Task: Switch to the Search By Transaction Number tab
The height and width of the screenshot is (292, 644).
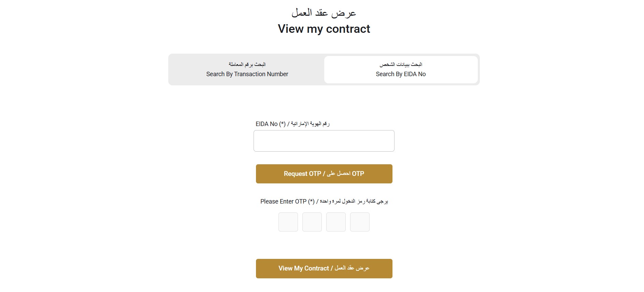Action: 247,69
